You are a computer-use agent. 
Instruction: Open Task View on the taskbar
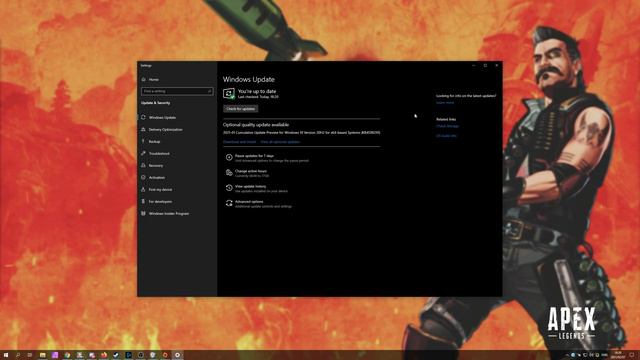tap(30, 355)
